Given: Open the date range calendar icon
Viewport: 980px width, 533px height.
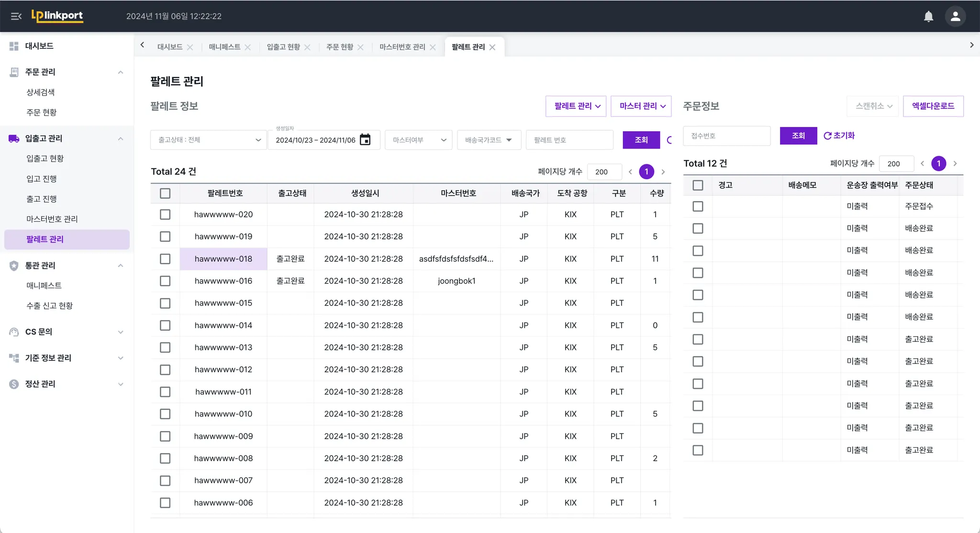Looking at the screenshot, I should [x=365, y=140].
